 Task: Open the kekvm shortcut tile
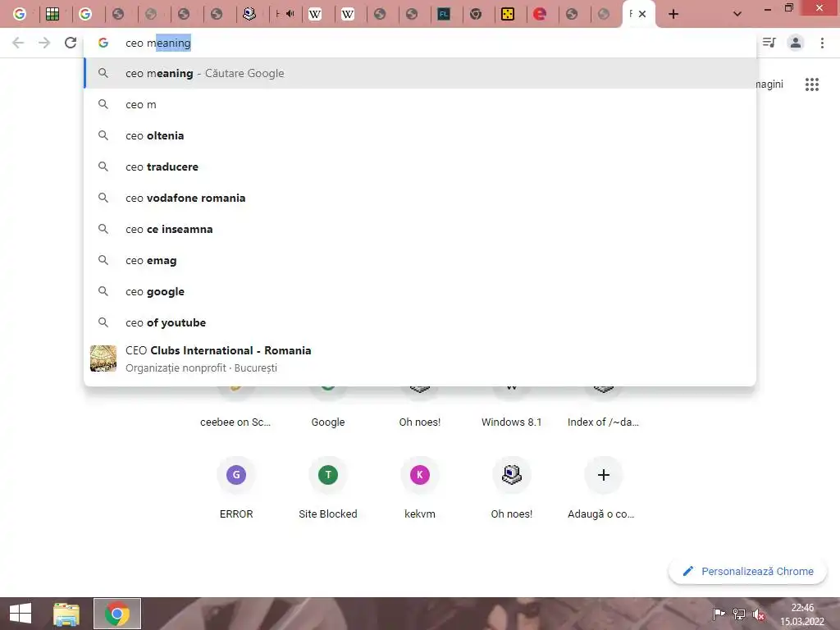point(420,487)
